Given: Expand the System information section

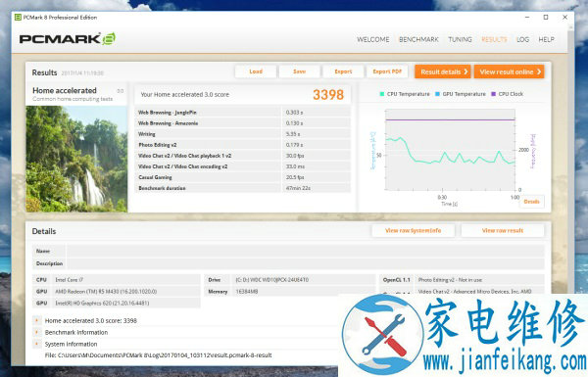Looking at the screenshot, I should click(37, 344).
